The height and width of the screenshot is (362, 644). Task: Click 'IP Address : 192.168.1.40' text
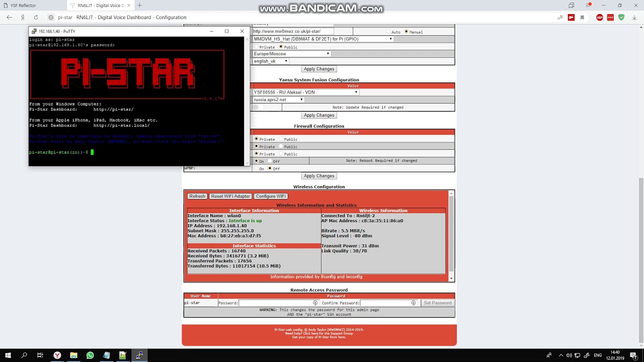point(217,226)
